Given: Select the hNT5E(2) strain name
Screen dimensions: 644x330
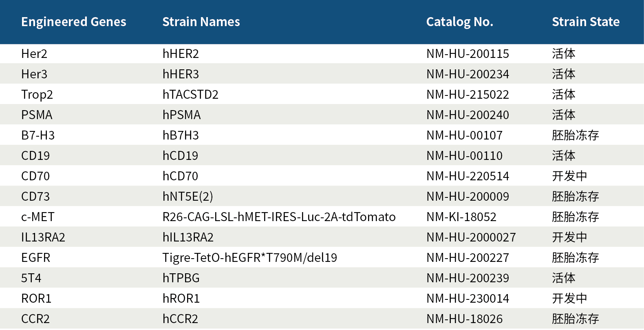Looking at the screenshot, I should click(187, 197).
